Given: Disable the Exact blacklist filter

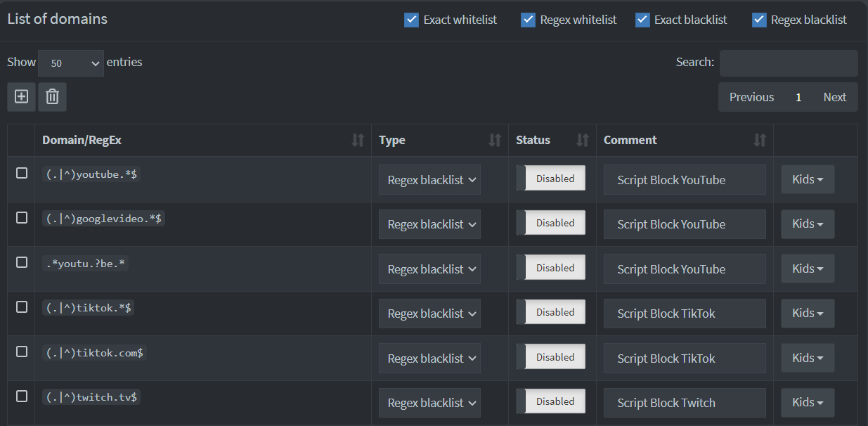Looking at the screenshot, I should [642, 20].
